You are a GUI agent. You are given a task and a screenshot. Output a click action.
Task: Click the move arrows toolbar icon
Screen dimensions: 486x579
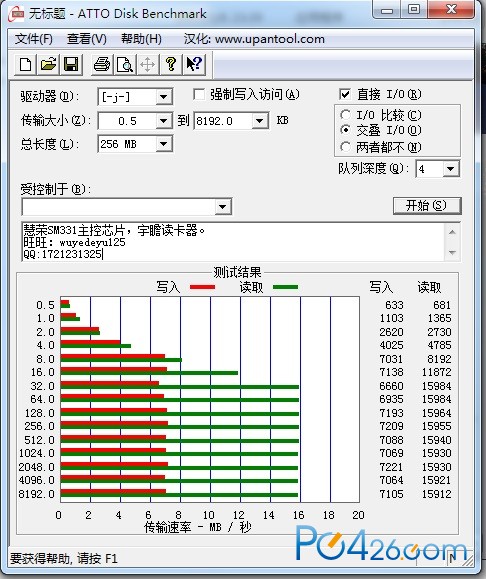tap(148, 65)
